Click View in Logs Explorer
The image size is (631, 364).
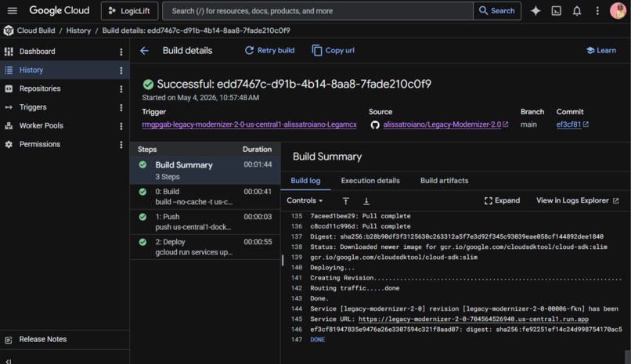(577, 200)
